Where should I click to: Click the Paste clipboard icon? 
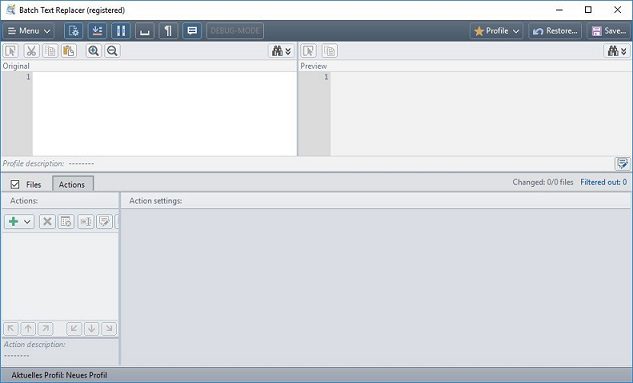coord(69,51)
